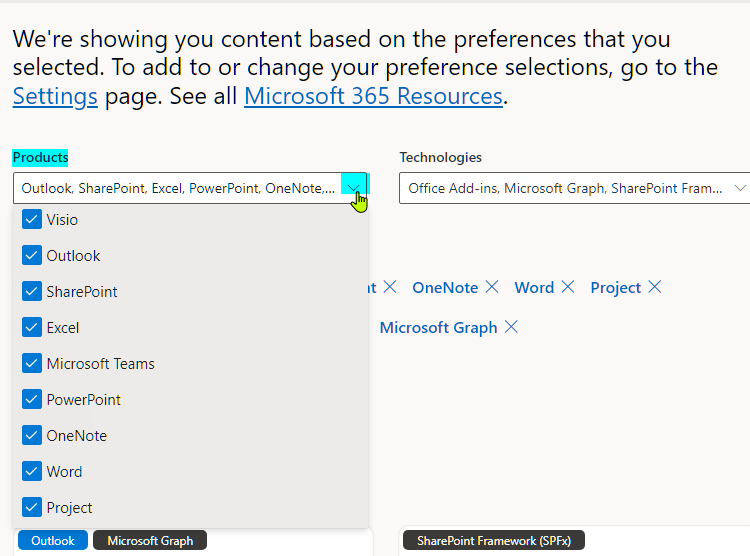Remove the partially hidden tag before OneNote
This screenshot has height=556, width=750.
pyautogui.click(x=390, y=287)
